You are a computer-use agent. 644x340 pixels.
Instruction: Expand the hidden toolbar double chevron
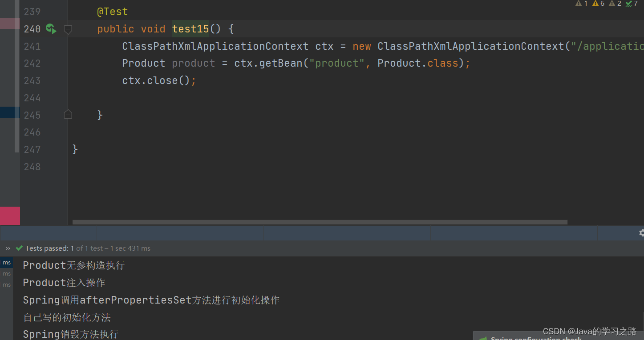(x=8, y=248)
